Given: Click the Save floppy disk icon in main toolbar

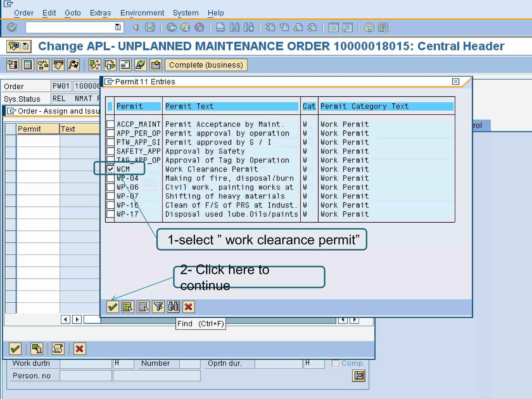Looking at the screenshot, I should [x=150, y=27].
